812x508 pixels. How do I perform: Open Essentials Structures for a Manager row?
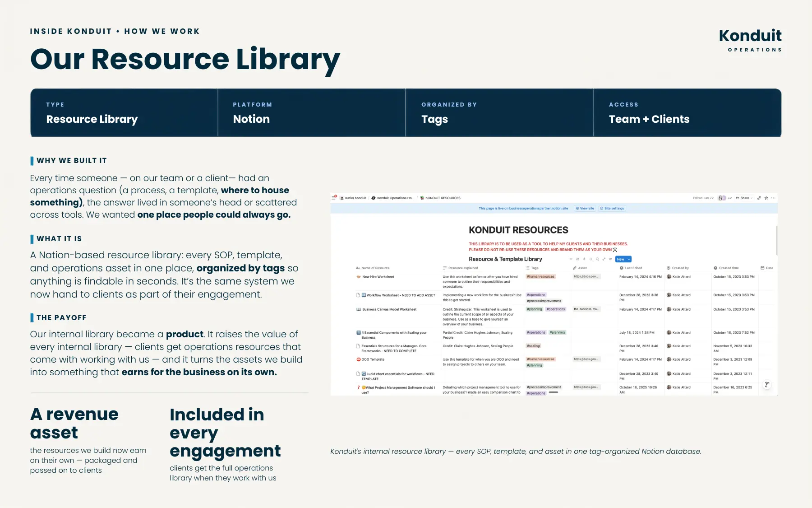[394, 348]
